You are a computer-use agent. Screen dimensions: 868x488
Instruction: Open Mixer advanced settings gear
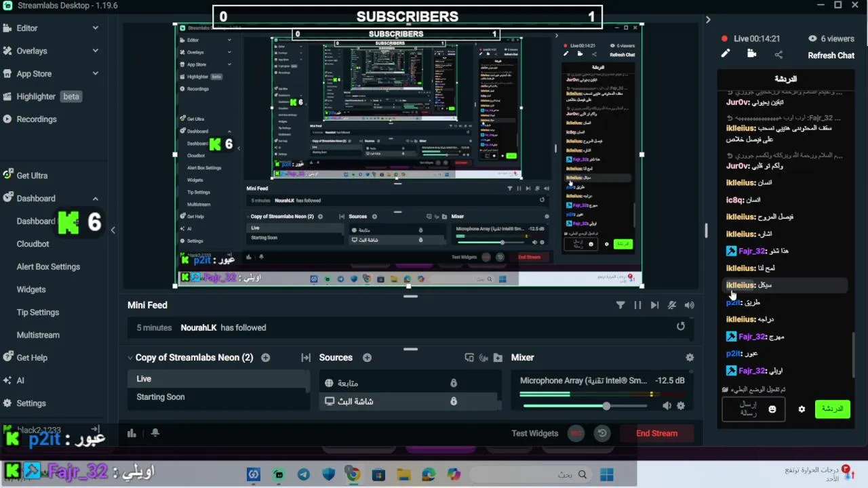690,357
